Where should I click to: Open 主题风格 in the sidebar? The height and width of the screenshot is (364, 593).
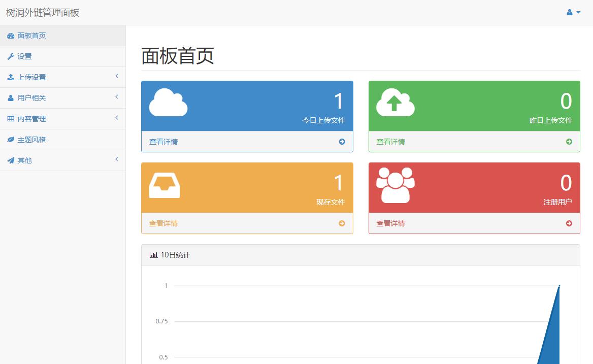(x=63, y=140)
